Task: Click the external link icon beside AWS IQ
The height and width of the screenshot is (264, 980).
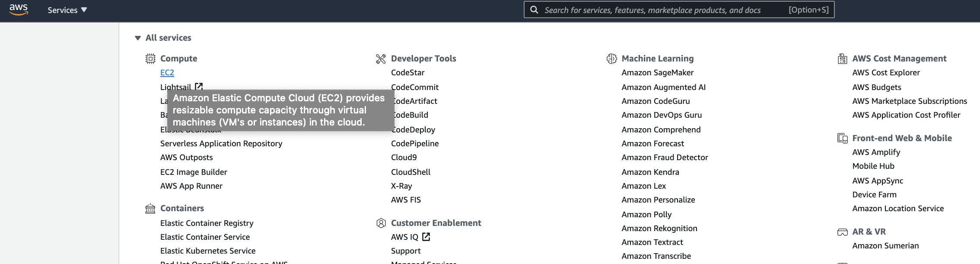Action: (x=426, y=237)
